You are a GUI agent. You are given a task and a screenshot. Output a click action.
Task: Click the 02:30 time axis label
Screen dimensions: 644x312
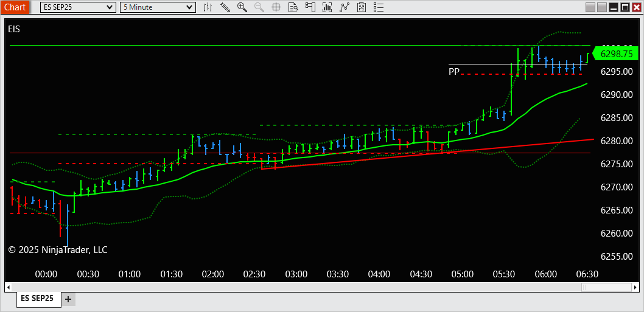pos(254,274)
